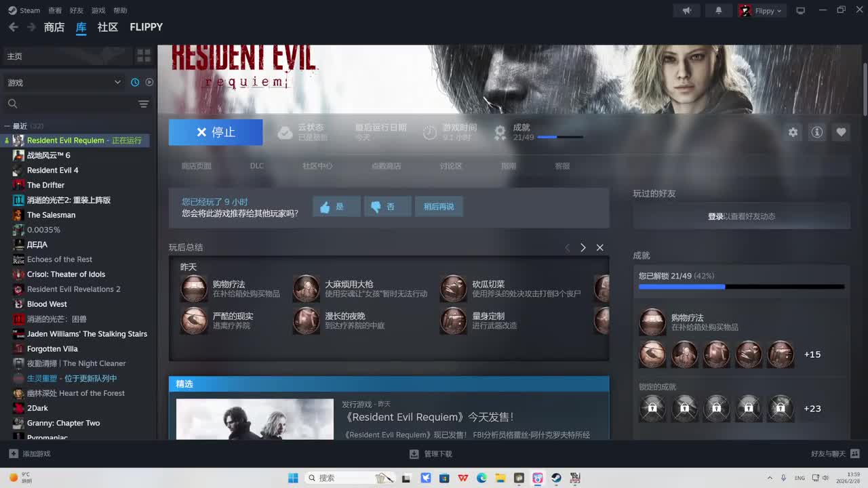This screenshot has width=868, height=488.
Task: Open the Flippy account dropdown
Action: [761, 10]
